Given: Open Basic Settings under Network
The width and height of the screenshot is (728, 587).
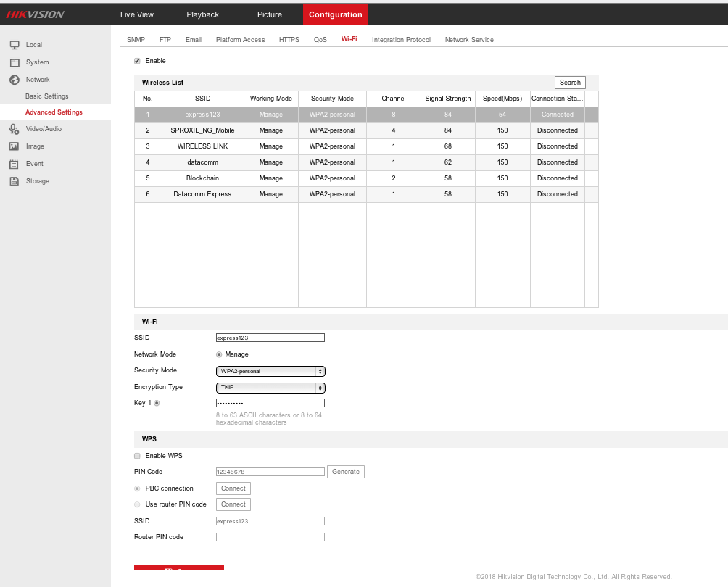Looking at the screenshot, I should click(x=47, y=96).
